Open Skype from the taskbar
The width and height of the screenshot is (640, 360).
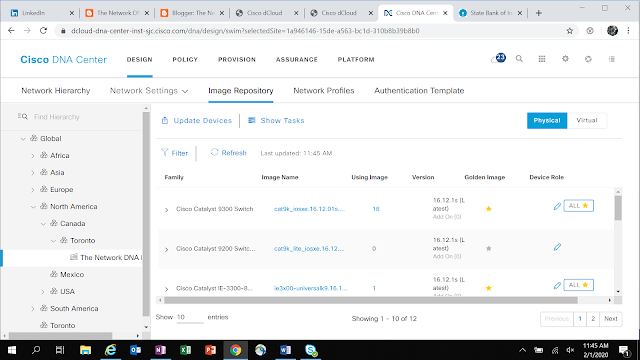coord(311,350)
